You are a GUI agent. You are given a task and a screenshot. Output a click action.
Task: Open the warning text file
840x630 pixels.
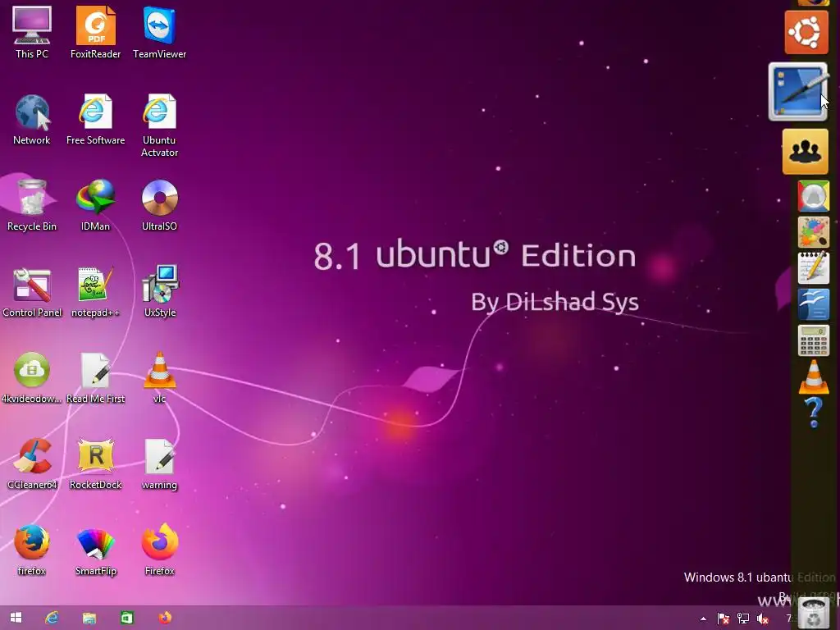(x=159, y=464)
